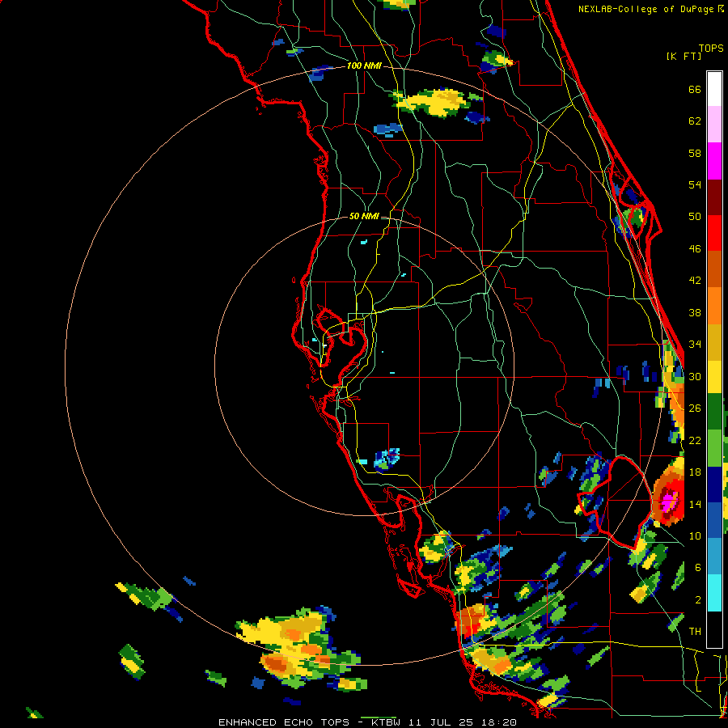
Task: Click the 34 legend value
Action: 695,345
